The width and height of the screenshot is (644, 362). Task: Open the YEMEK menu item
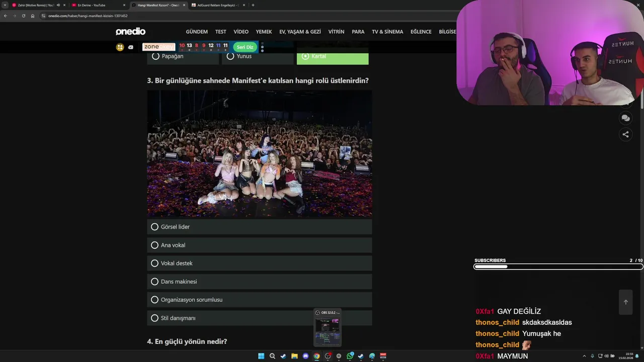tap(264, 32)
